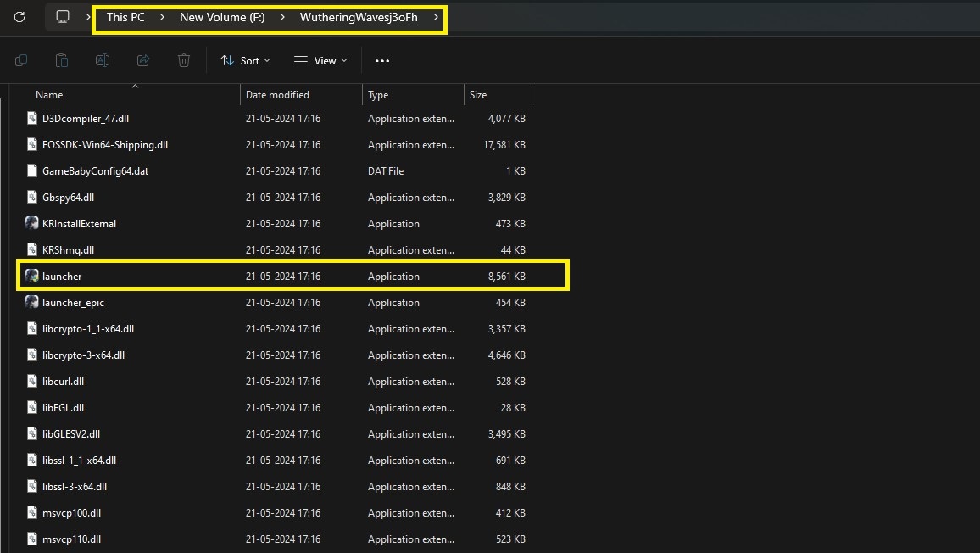
Task: Click the KRInstallExternal application icon
Action: point(32,223)
